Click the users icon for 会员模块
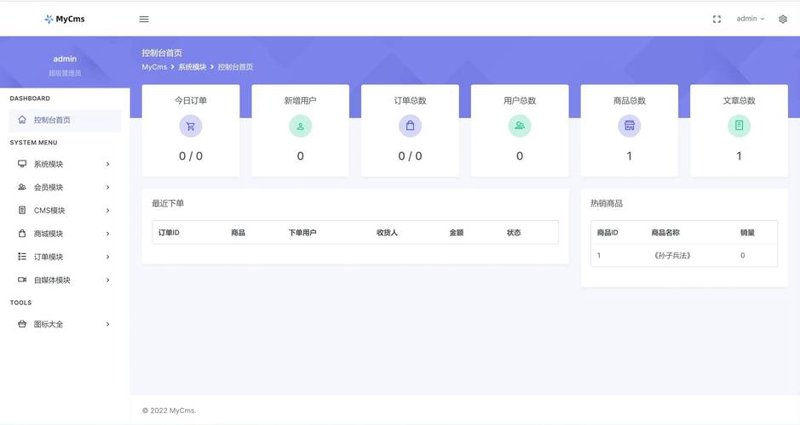Viewport: 800px width, 425px height. [x=22, y=187]
